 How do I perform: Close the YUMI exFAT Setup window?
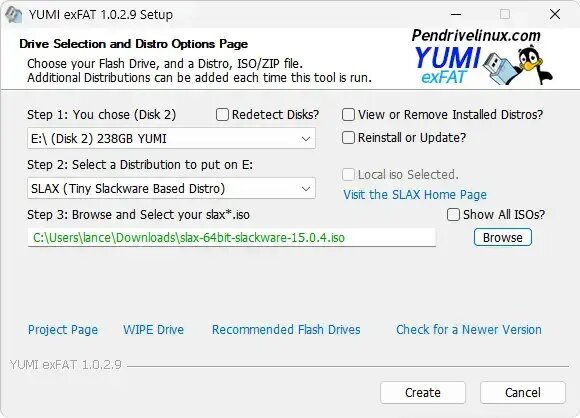(554, 15)
